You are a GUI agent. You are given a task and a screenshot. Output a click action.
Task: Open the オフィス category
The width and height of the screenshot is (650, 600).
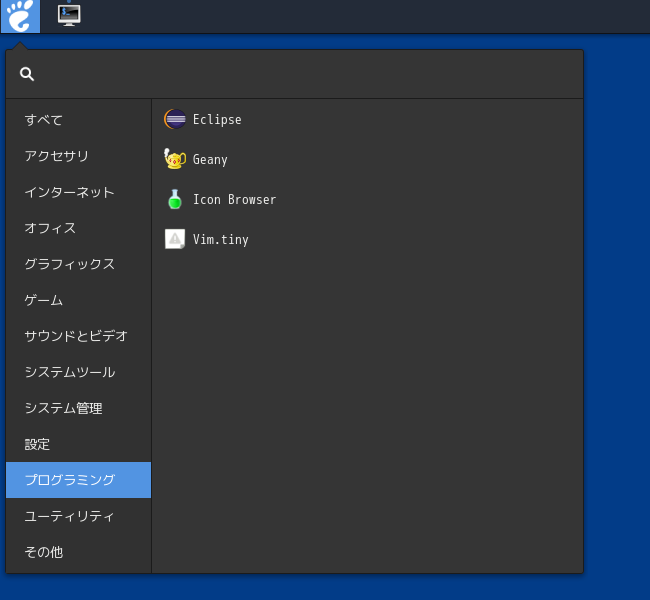(79, 228)
